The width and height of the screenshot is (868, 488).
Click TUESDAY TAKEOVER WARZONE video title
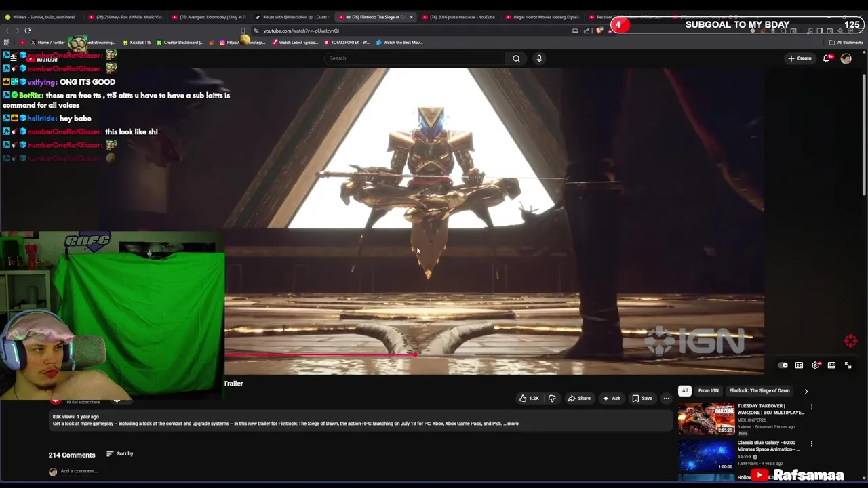(x=770, y=409)
